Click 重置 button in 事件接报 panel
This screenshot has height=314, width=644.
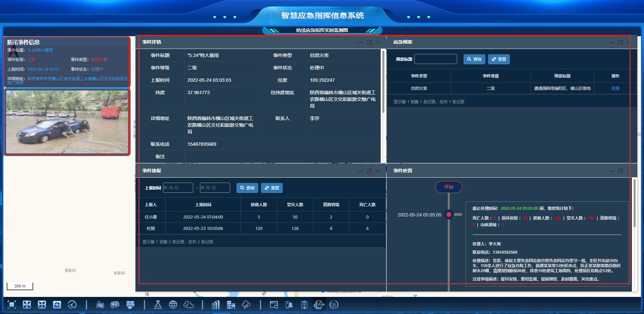coord(272,188)
